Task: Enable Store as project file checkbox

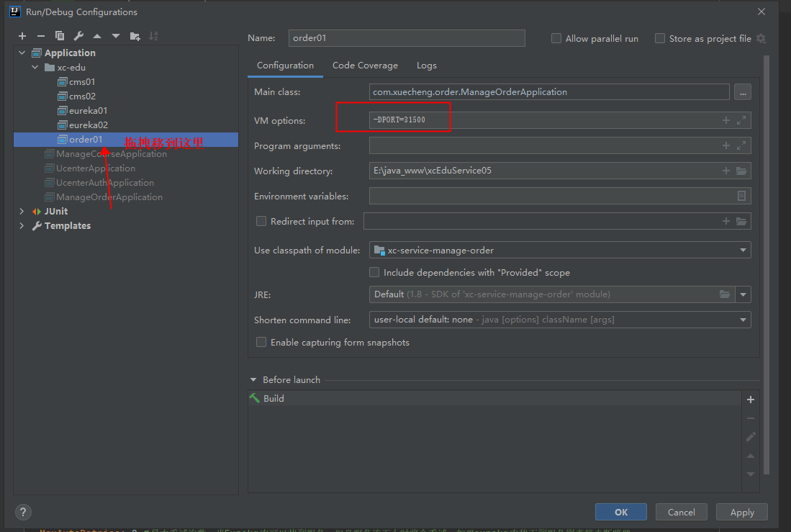Action: (659, 38)
